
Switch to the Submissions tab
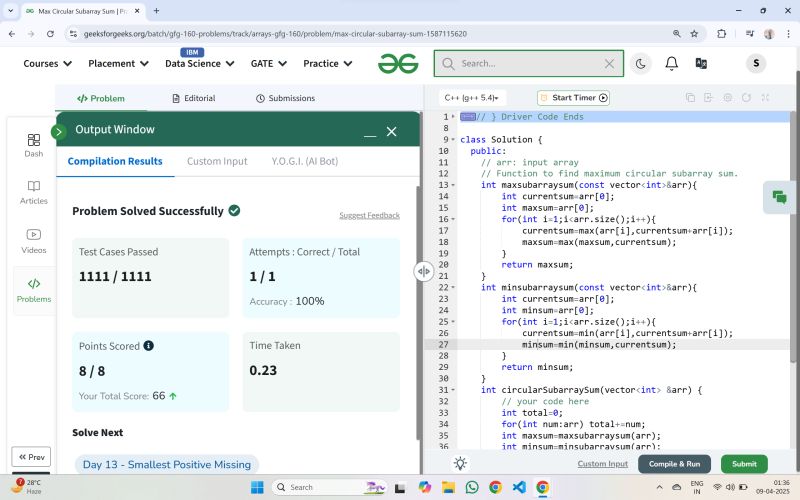tap(285, 98)
